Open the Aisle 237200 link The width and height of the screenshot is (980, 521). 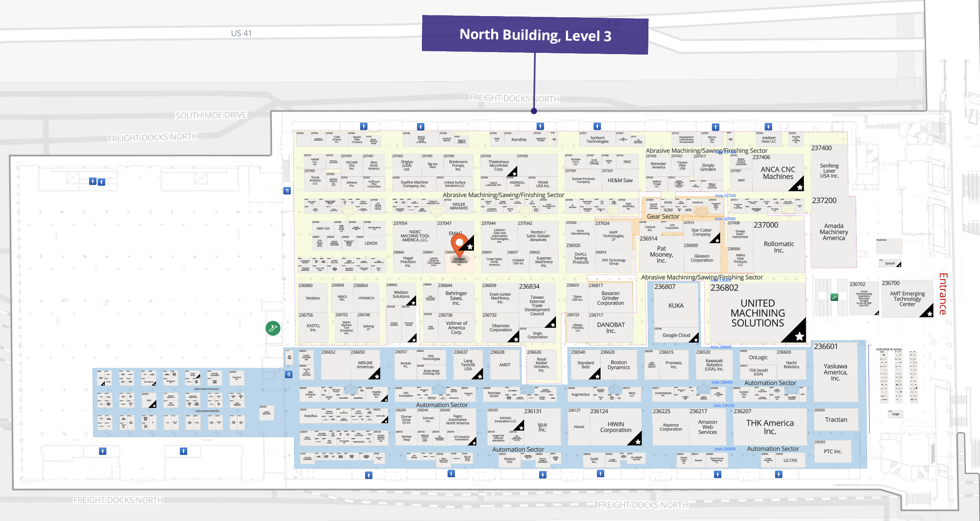pyautogui.click(x=725, y=196)
